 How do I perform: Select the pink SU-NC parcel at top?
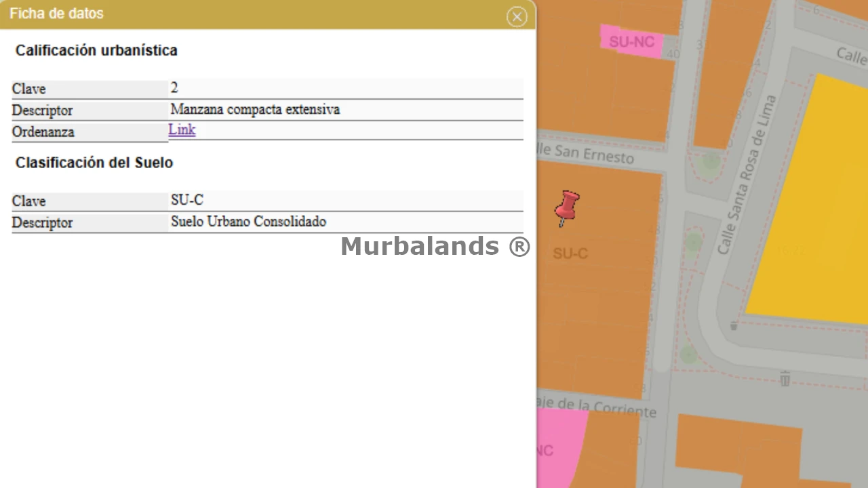point(631,42)
